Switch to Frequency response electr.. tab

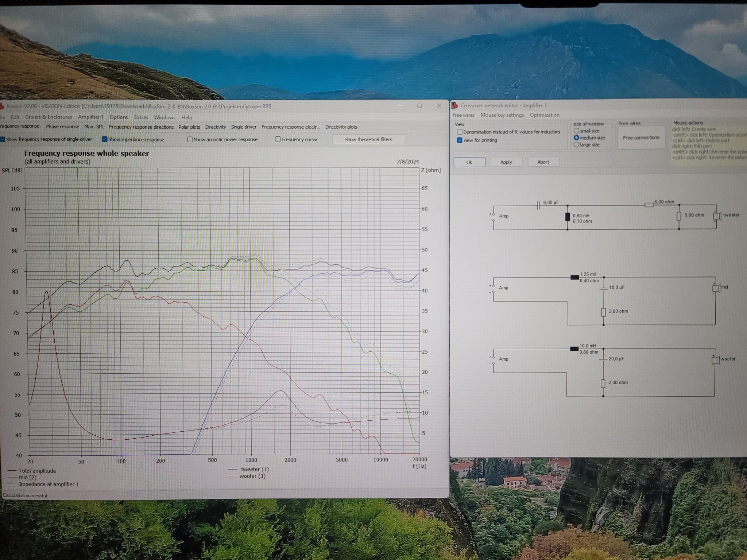click(x=291, y=127)
